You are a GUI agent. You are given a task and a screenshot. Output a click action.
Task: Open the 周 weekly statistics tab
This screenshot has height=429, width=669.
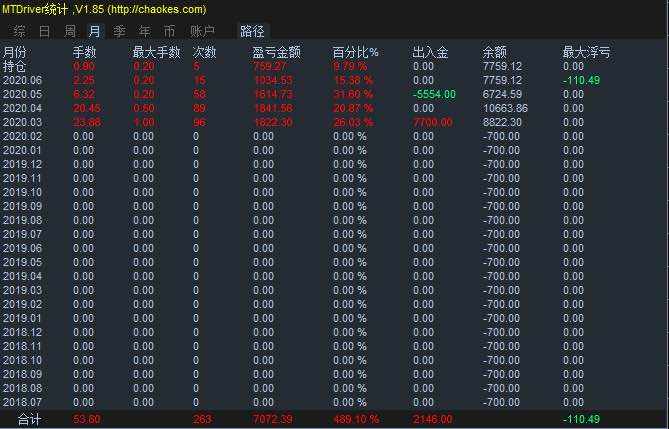[70, 31]
